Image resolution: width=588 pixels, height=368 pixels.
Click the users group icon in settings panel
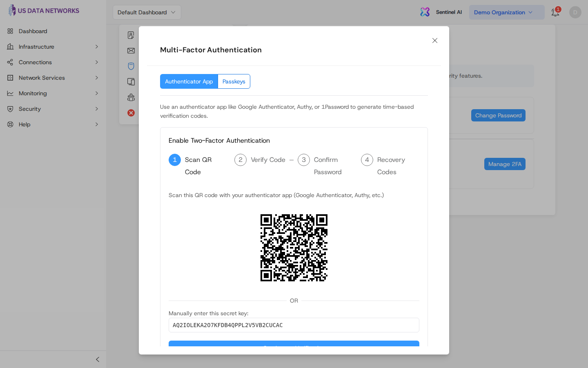point(131,97)
